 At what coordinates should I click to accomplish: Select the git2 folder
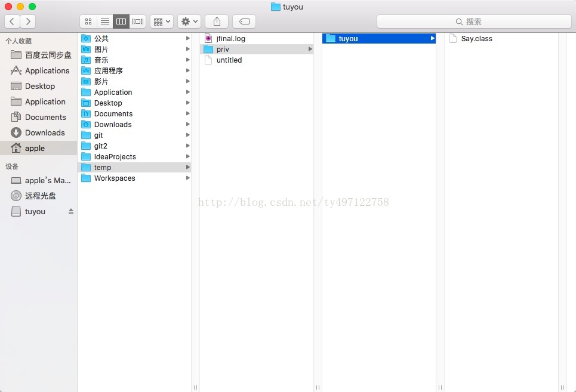point(134,146)
